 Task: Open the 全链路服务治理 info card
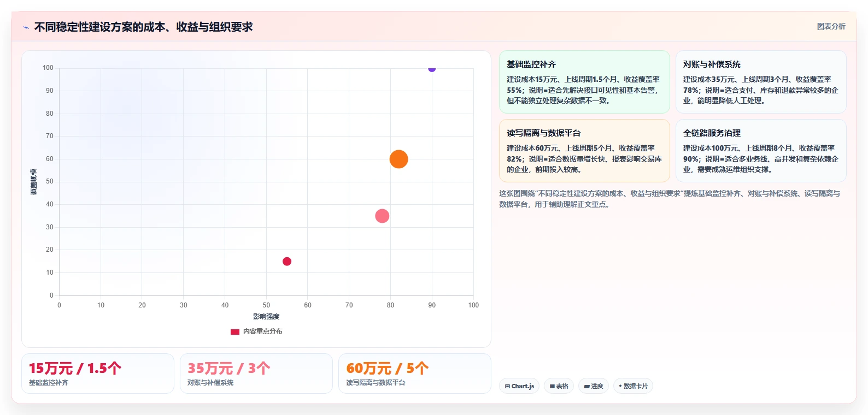(761, 151)
